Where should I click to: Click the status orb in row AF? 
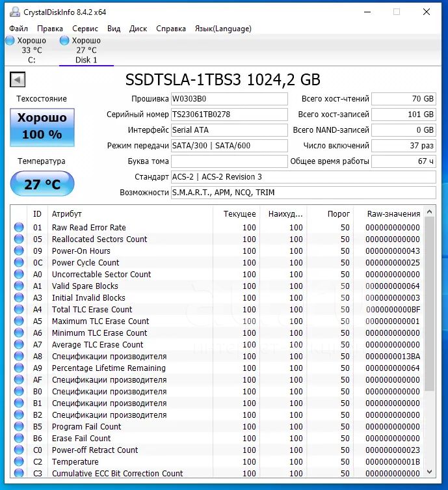pyautogui.click(x=19, y=379)
